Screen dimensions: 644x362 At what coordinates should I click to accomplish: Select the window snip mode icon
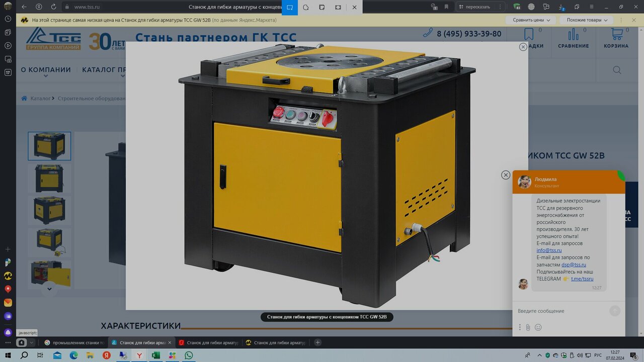322,7
